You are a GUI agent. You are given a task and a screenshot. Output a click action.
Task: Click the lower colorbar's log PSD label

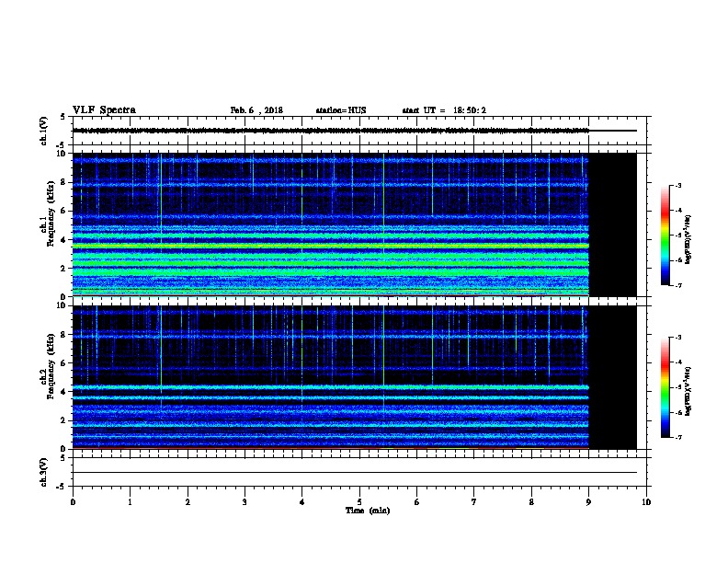click(688, 391)
